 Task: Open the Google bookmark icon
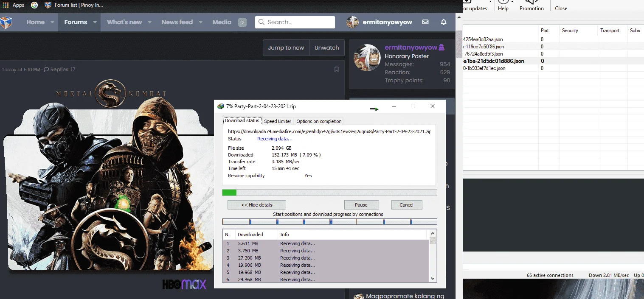[x=34, y=5]
